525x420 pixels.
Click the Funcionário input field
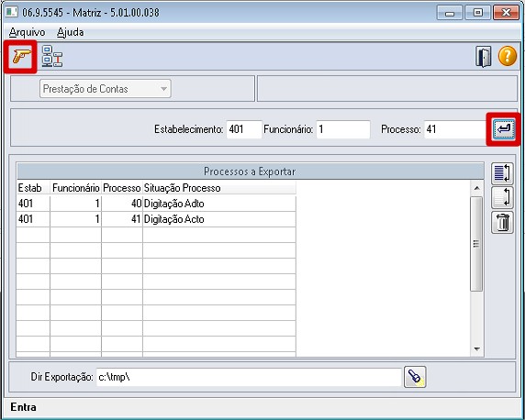[343, 129]
